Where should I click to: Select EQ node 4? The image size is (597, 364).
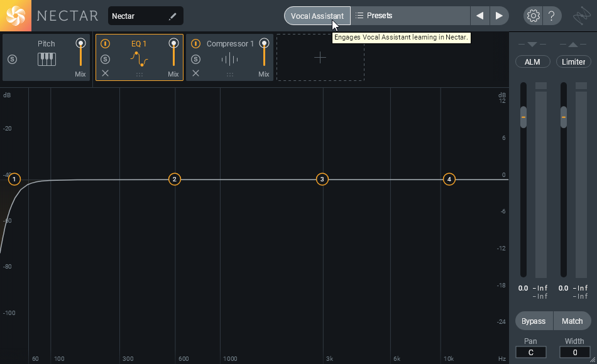coord(449,179)
